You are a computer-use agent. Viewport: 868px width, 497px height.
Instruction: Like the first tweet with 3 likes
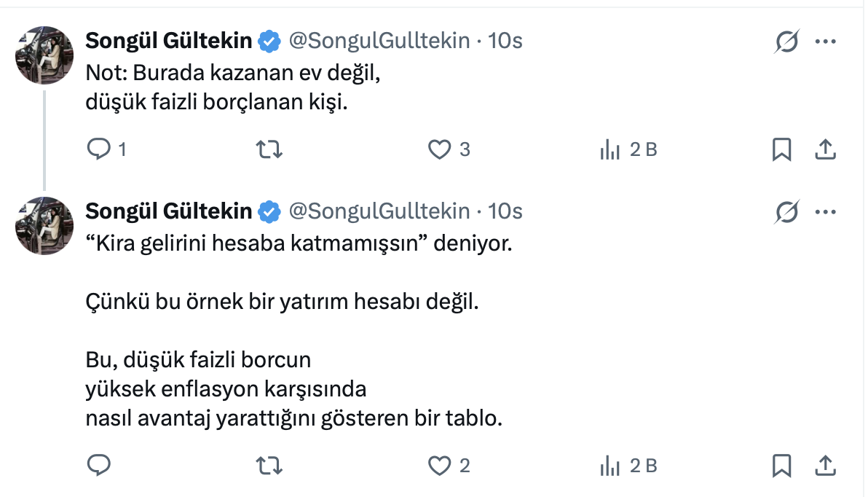(439, 149)
